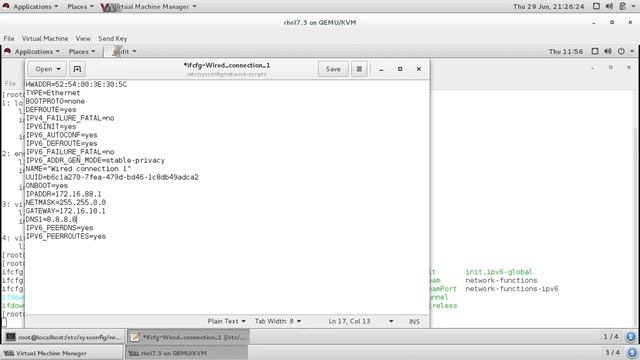Viewport: 640px width, 360px height.
Task: Click the Red Hat logo in host panel
Action: click(x=6, y=6)
